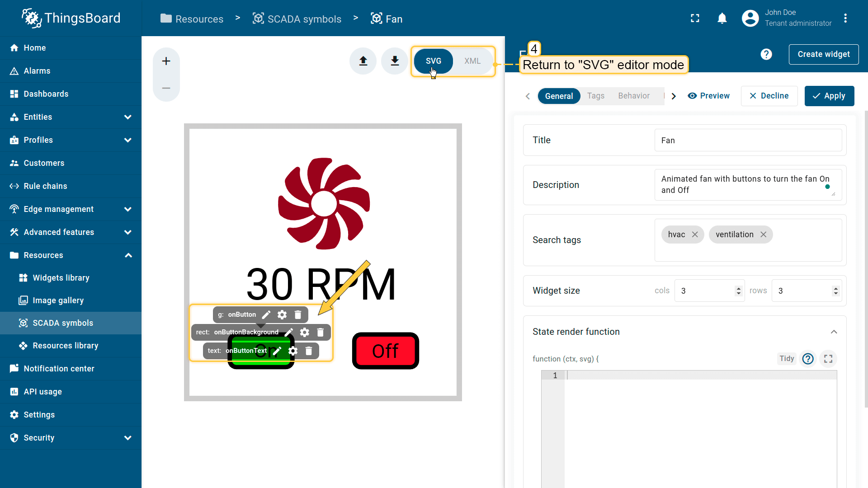868x488 pixels.
Task: Open help icon in State render function
Action: 808,359
